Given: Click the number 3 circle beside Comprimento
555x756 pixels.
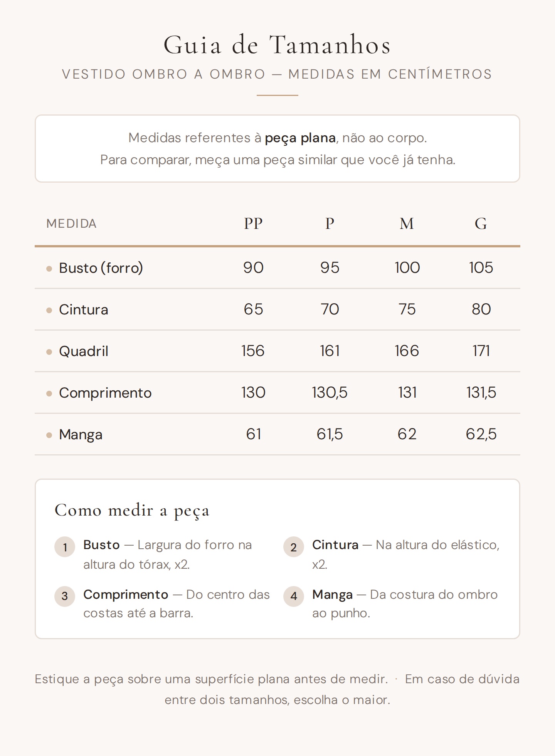Looking at the screenshot, I should (65, 596).
